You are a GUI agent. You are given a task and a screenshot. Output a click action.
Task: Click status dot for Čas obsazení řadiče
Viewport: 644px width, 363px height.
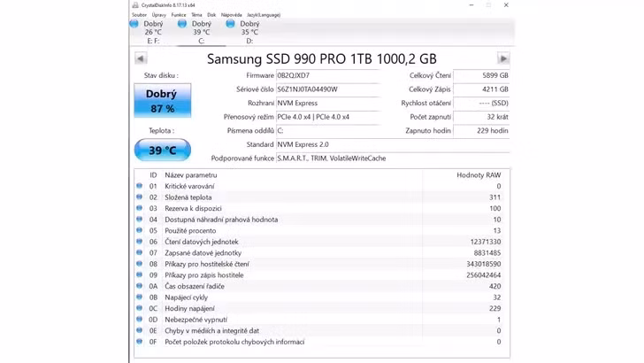(x=140, y=286)
